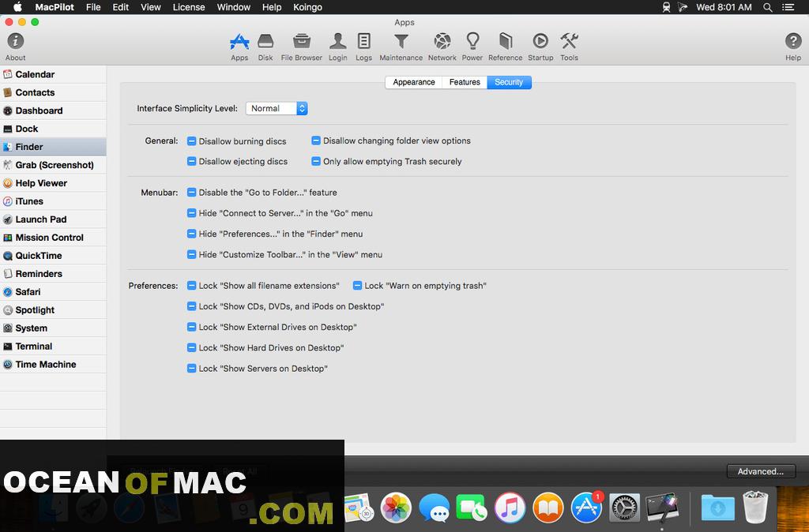The height and width of the screenshot is (532, 809).
Task: Toggle "Disallow ejecting discs" checkbox
Action: 191,161
